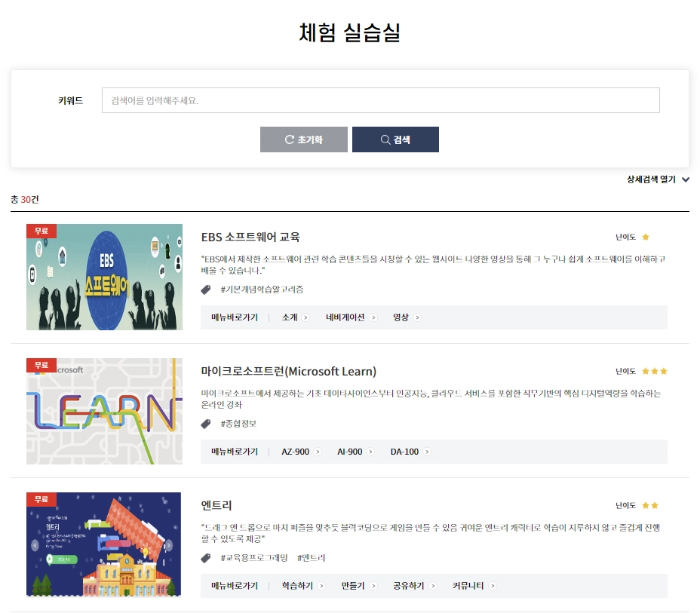Click the #기본개념학습알고리즘 tag
The width and height of the screenshot is (700, 613).
[x=262, y=290]
